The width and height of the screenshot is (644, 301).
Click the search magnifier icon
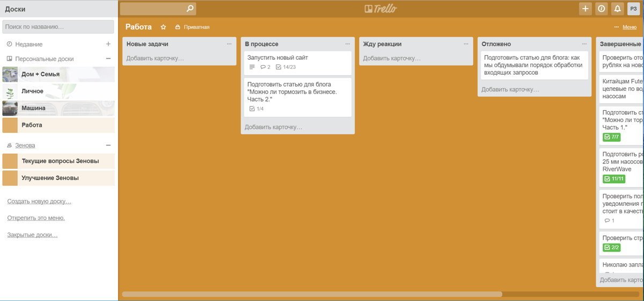[x=189, y=9]
